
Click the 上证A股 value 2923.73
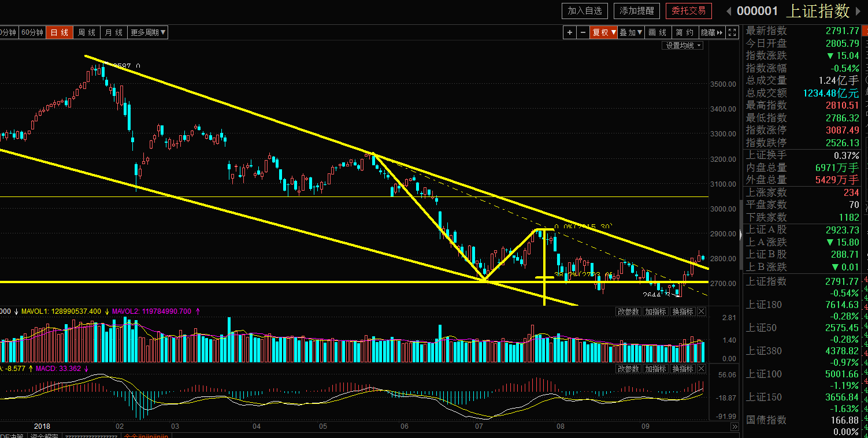pos(843,229)
